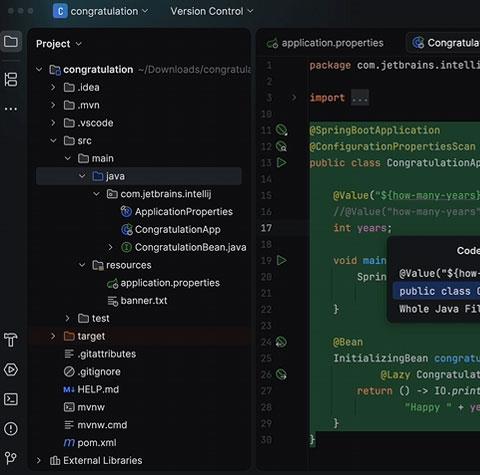Viewport: 480px width, 475px height.
Task: Open the Terminal tool window icon
Action: click(11, 399)
